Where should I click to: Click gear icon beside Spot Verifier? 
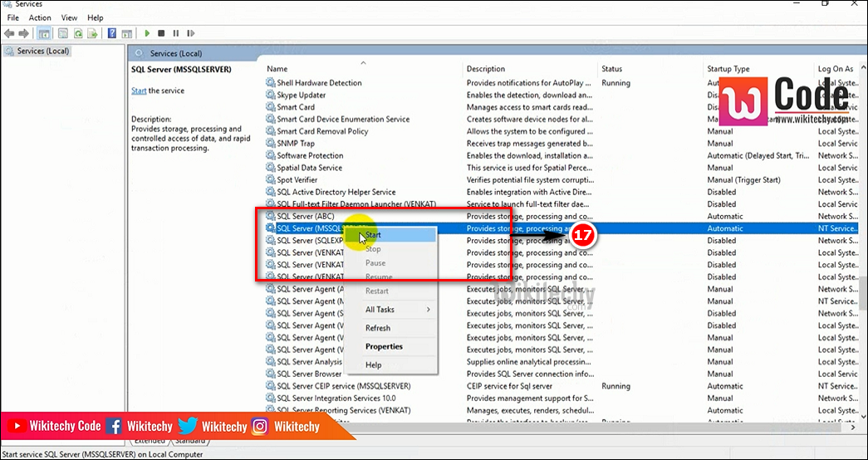click(270, 180)
